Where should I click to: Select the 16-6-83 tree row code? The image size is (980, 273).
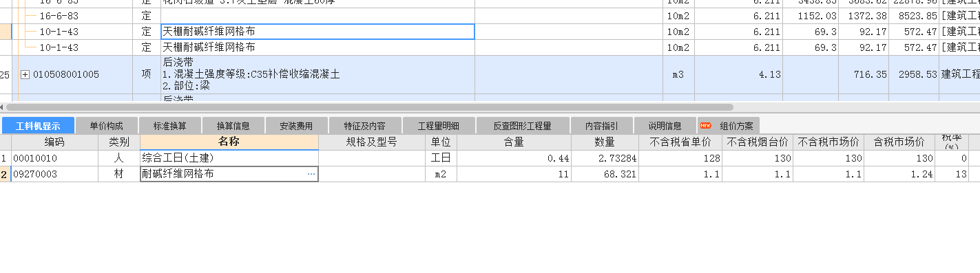pos(59,16)
